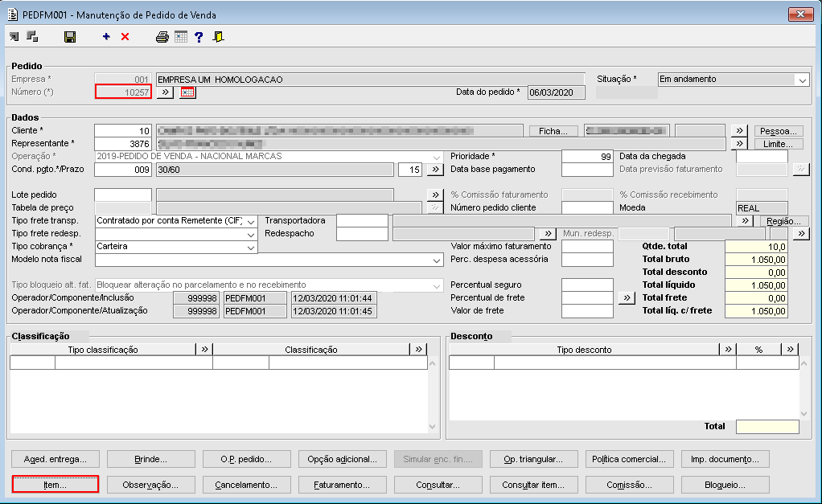Click the Valor de frete field
The width and height of the screenshot is (822, 504).
click(587, 310)
